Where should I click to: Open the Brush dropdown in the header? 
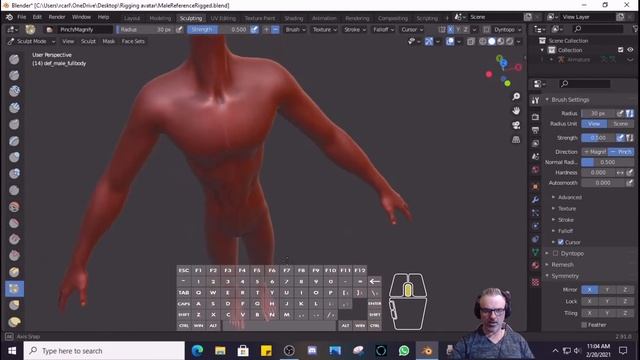tap(295, 29)
